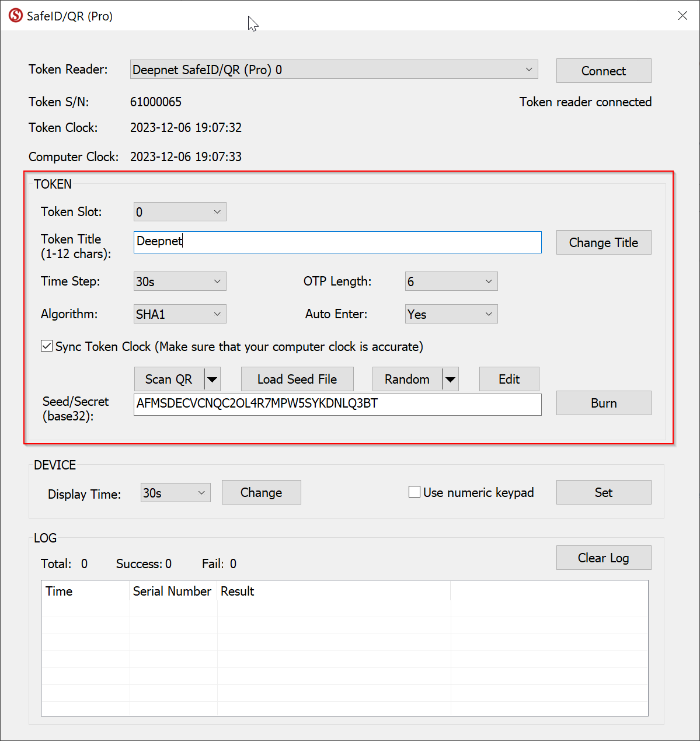The image size is (700, 741).
Task: Click the Load Seed File button
Action: pos(297,380)
